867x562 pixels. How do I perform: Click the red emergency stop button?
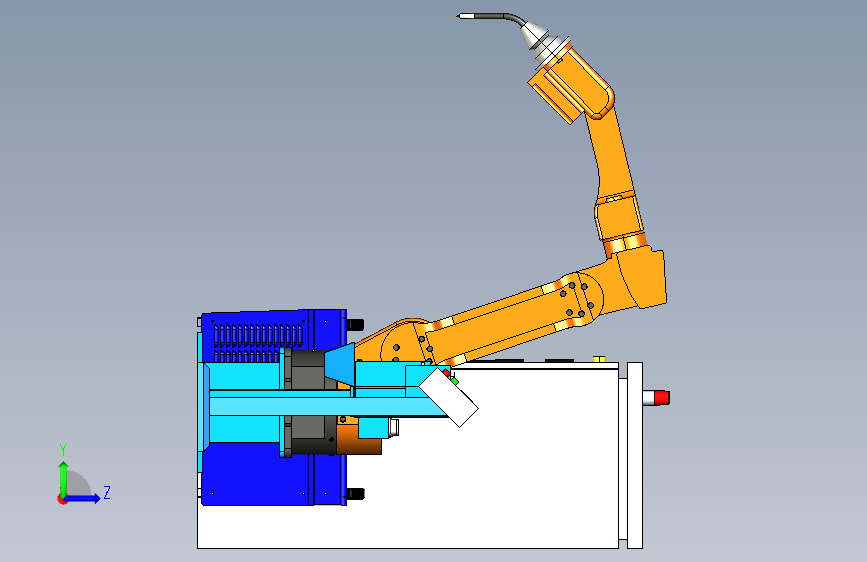click(662, 398)
